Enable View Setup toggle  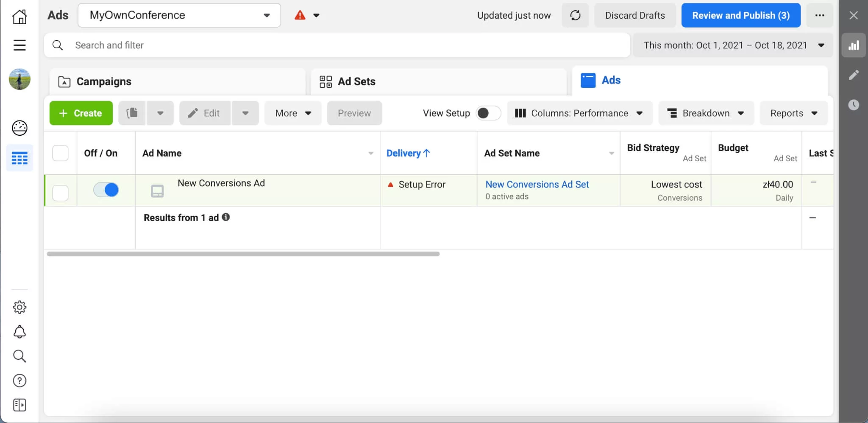click(488, 113)
